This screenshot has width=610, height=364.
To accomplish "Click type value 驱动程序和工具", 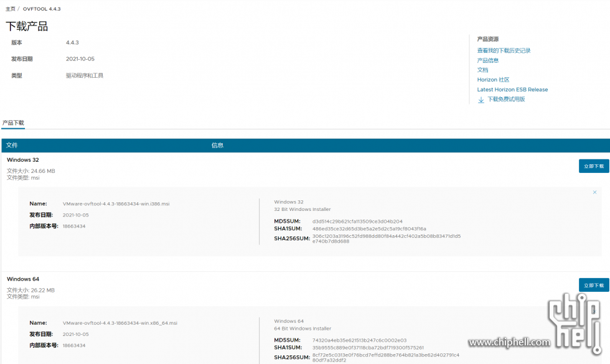I will pos(85,75).
